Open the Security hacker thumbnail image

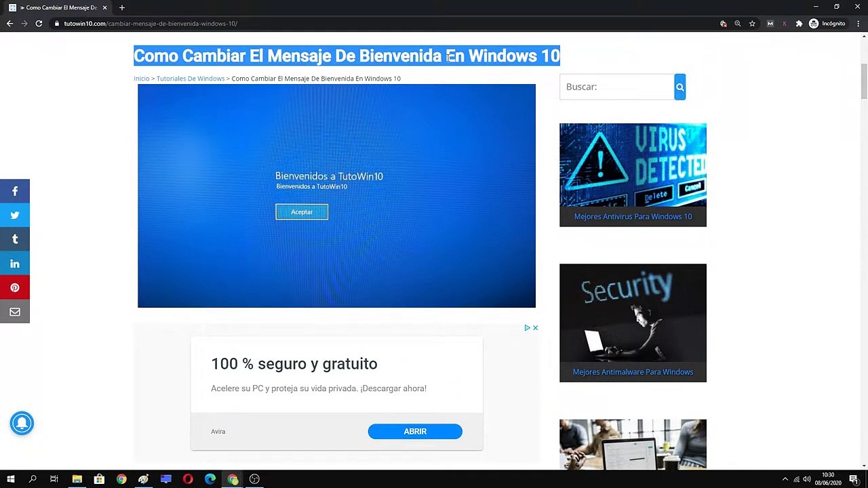coord(633,313)
